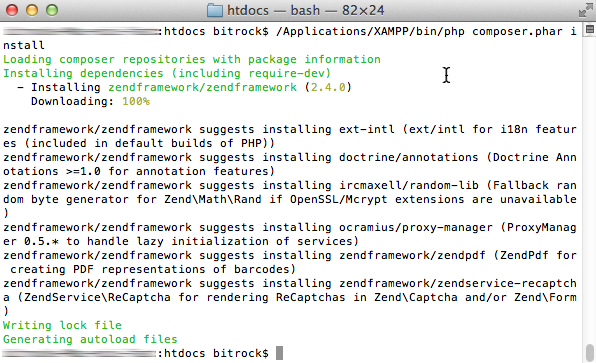Click the 'Writing lock file' line
This screenshot has width=596, height=363.
(62, 325)
